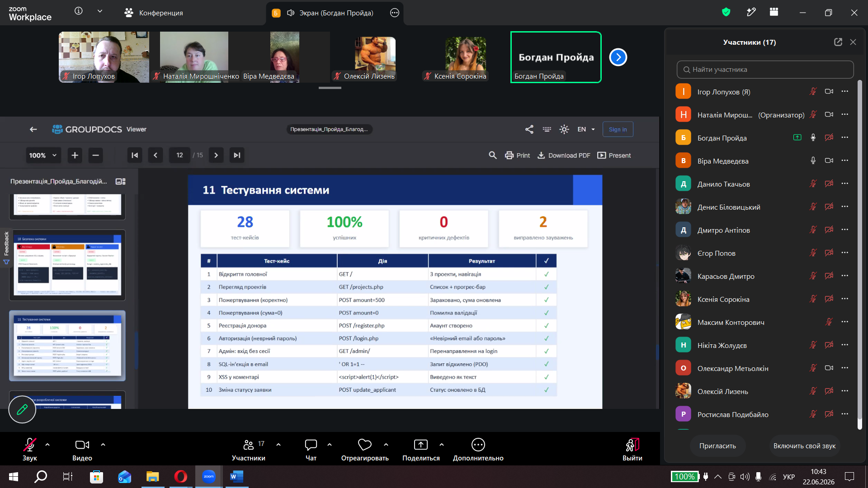Open more options for Данило Ткачьов
The width and height of the screenshot is (868, 488).
845,184
